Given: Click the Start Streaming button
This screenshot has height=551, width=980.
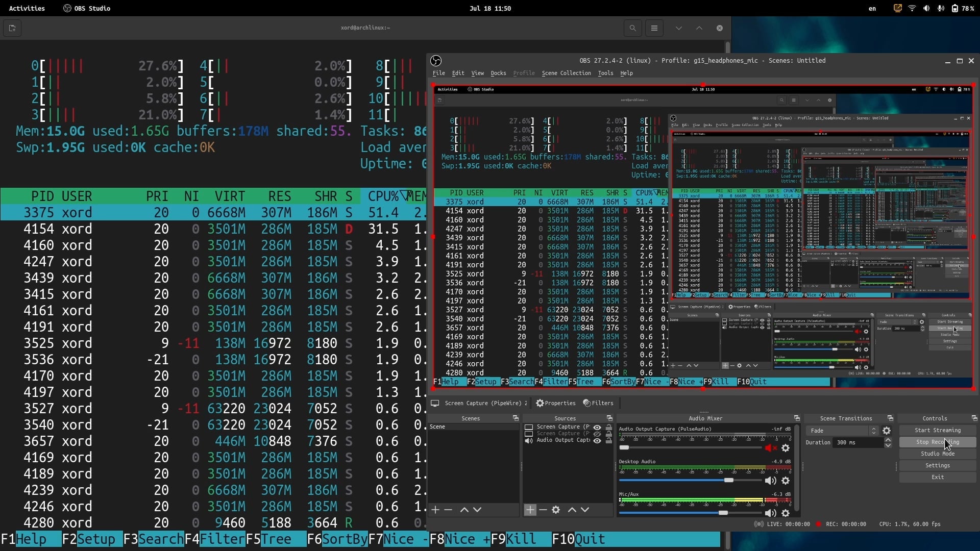Looking at the screenshot, I should (937, 430).
